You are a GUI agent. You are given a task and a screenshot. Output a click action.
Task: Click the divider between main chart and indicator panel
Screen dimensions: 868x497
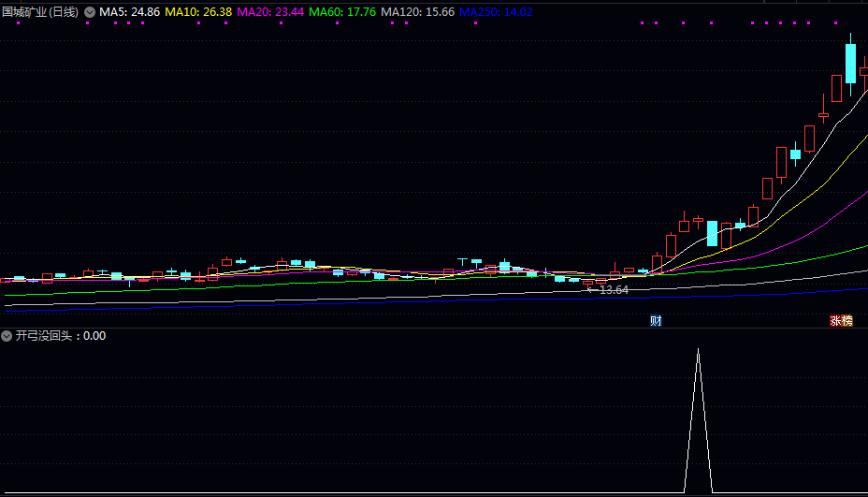point(434,328)
